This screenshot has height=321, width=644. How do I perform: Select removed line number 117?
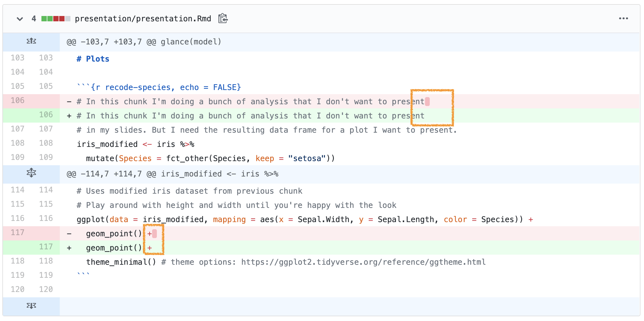17,233
